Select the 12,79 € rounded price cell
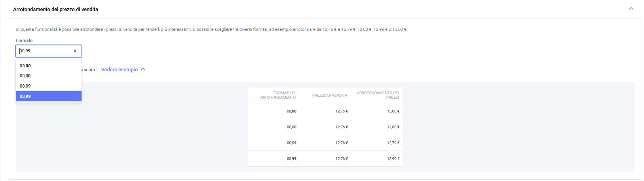This screenshot has height=181, width=644. point(393,143)
